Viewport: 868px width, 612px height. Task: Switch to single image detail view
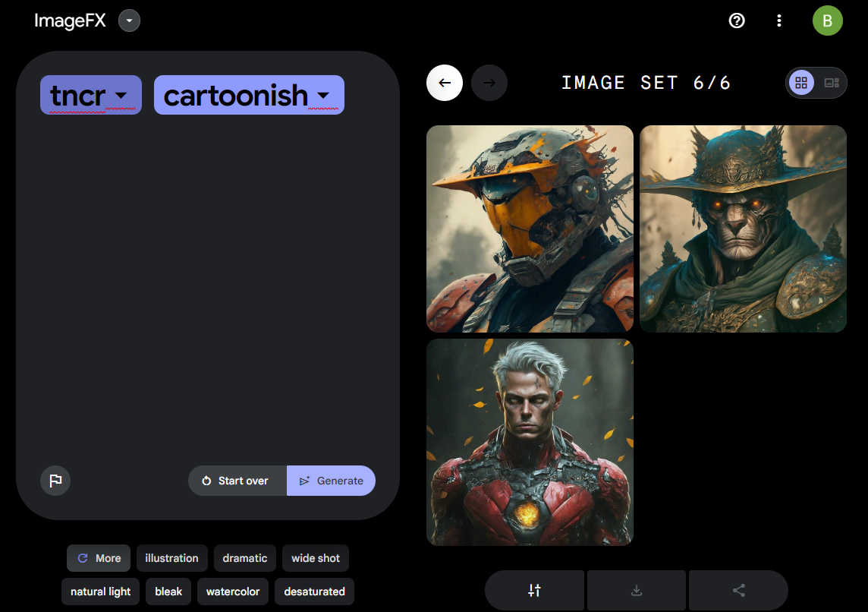(832, 83)
